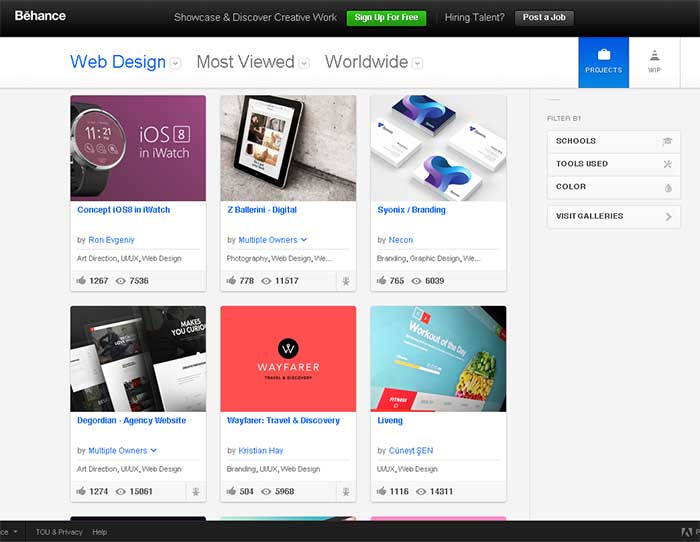The width and height of the screenshot is (700, 542).
Task: Click thumbs-up icon on iOS8 iWatch card
Action: (81, 280)
